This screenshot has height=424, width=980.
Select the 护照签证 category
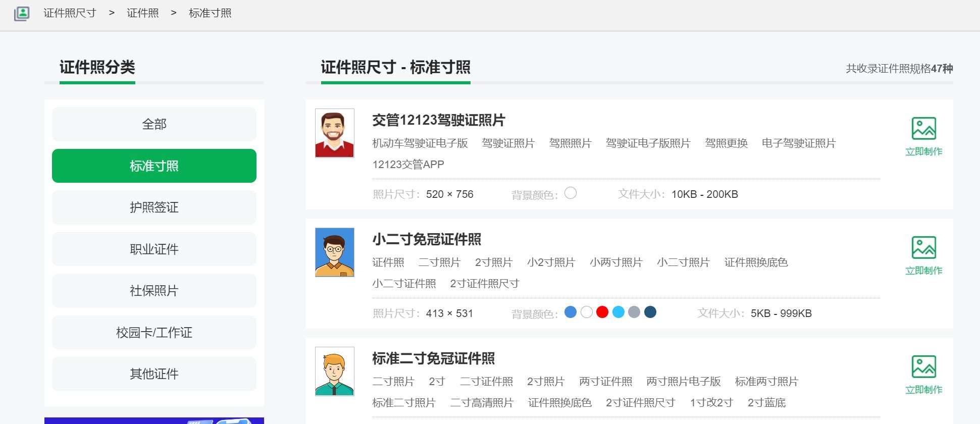tap(154, 207)
